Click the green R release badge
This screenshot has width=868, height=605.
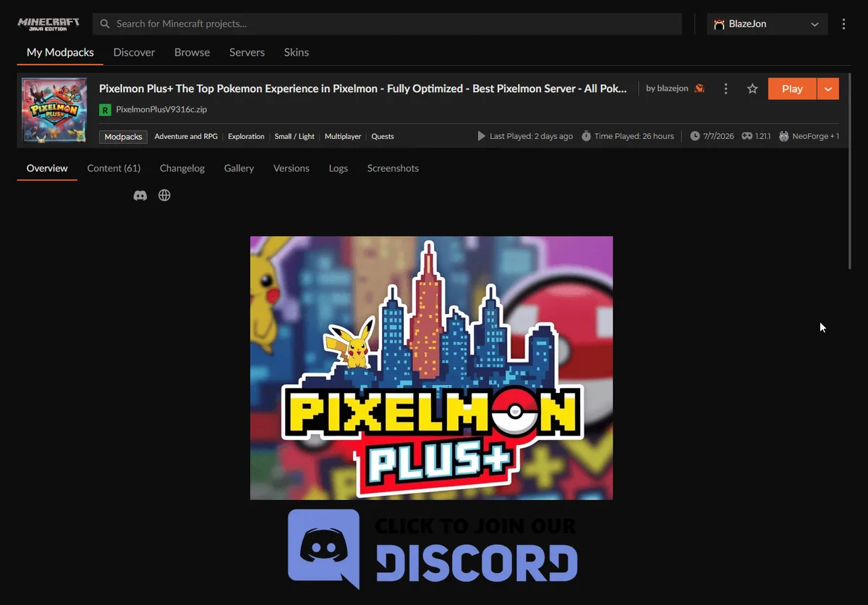point(105,110)
